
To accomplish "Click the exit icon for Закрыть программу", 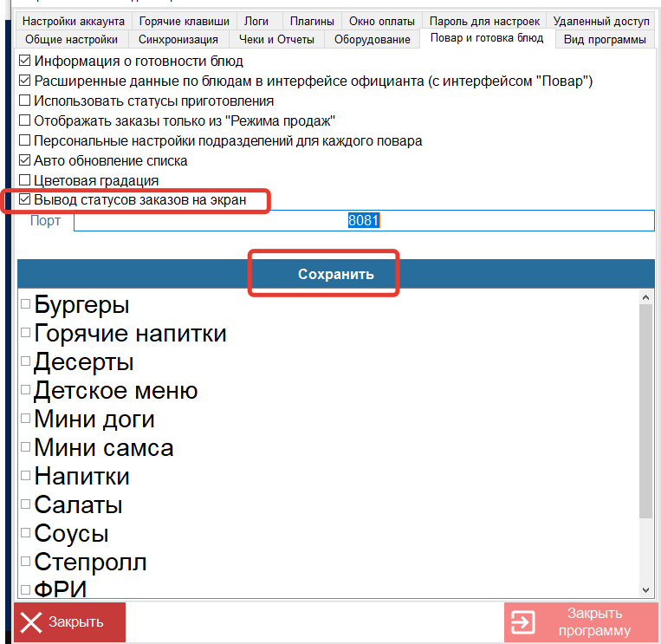I will (522, 622).
